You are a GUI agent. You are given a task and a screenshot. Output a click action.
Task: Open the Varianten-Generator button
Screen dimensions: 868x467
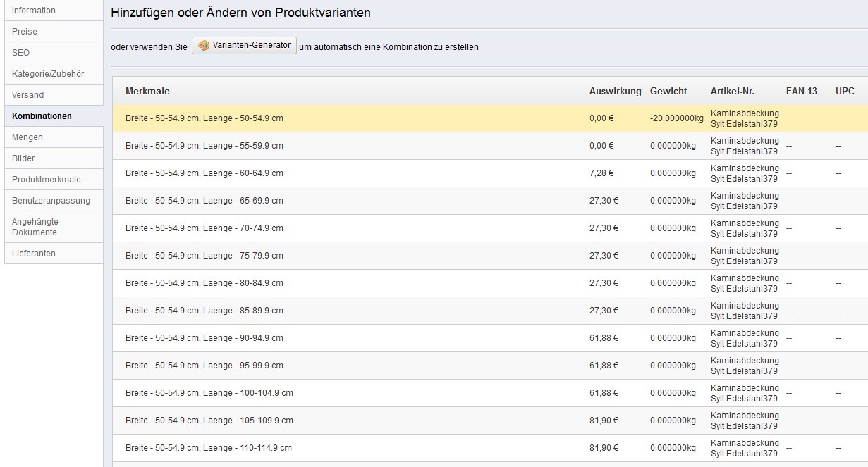244,46
